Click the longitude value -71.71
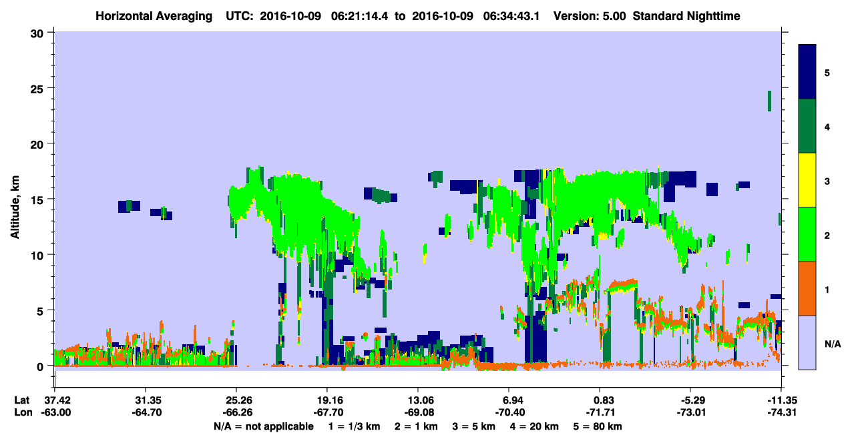Viewport: 868px width, 445px height. coord(600,412)
